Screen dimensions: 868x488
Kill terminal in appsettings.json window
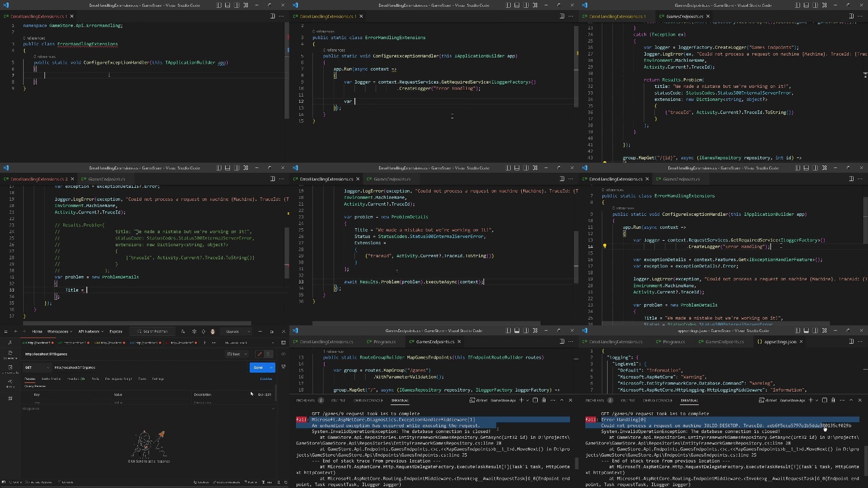coord(833,400)
